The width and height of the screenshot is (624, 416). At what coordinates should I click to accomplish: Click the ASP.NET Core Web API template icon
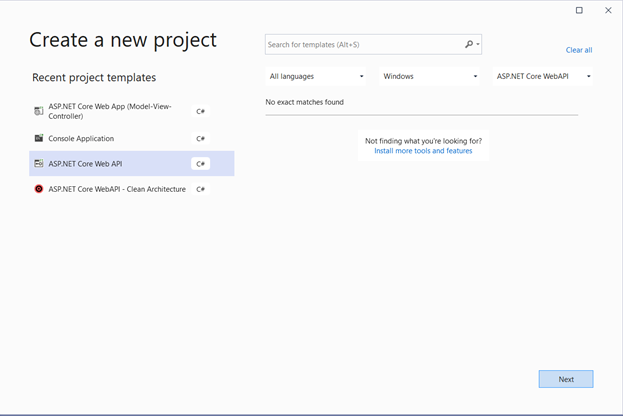click(39, 163)
